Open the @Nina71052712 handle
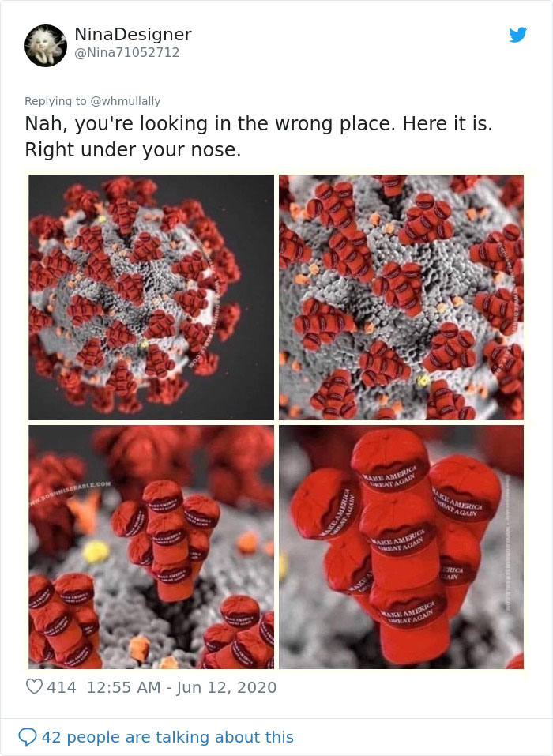The width and height of the screenshot is (553, 756). [127, 53]
